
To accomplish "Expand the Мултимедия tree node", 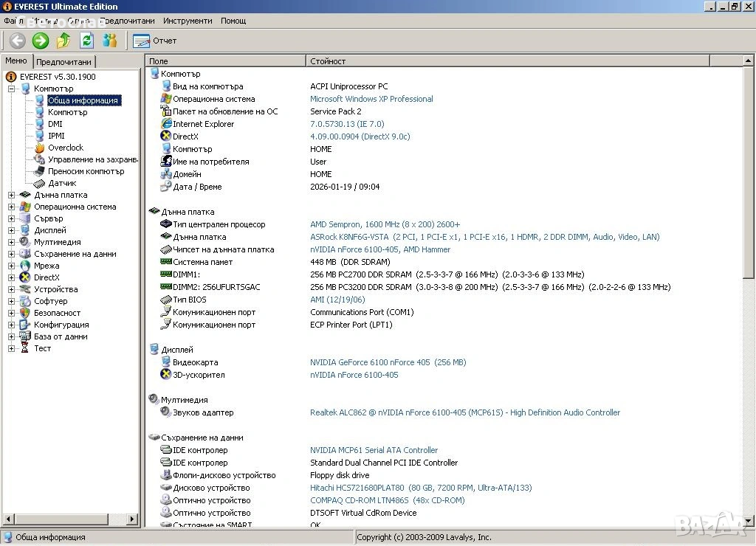I will (x=12, y=242).
